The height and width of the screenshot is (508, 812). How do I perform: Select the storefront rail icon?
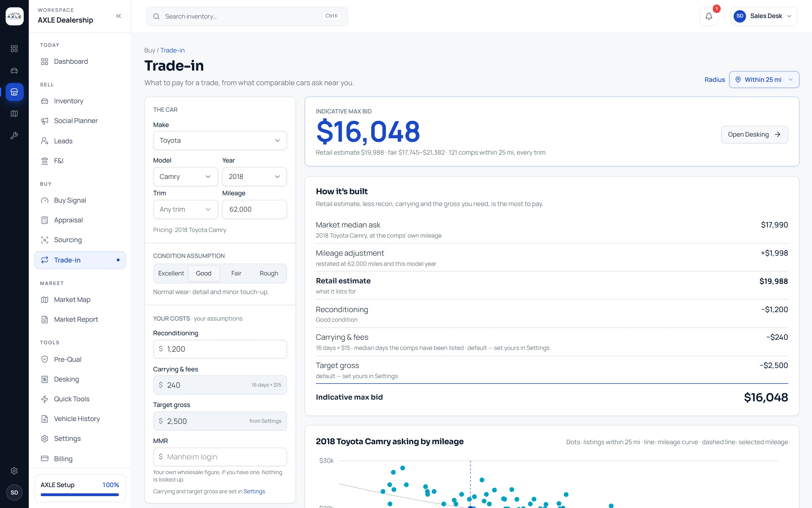click(x=14, y=92)
